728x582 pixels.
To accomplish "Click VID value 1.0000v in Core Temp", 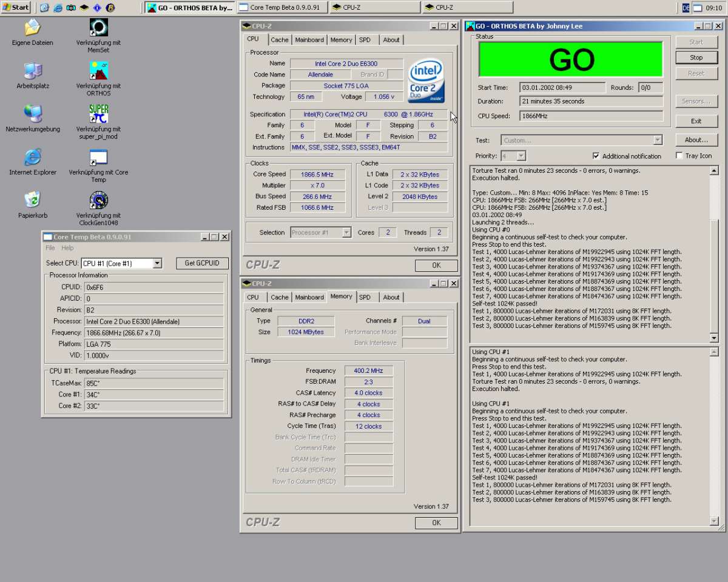I will pyautogui.click(x=153, y=355).
